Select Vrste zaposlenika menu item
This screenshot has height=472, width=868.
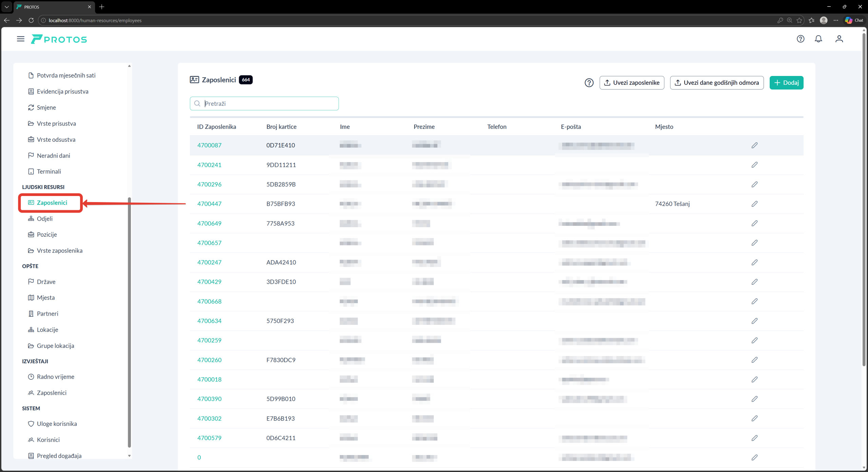click(x=60, y=251)
